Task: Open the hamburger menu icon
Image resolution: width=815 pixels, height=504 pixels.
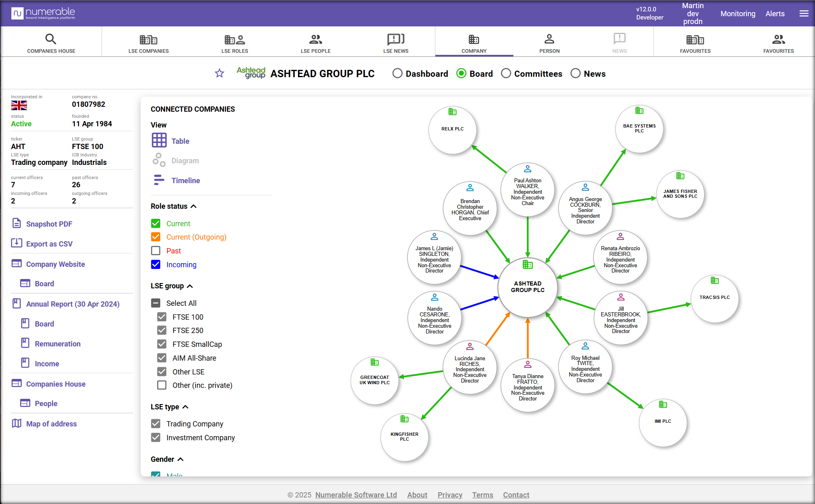Action: pyautogui.click(x=804, y=13)
